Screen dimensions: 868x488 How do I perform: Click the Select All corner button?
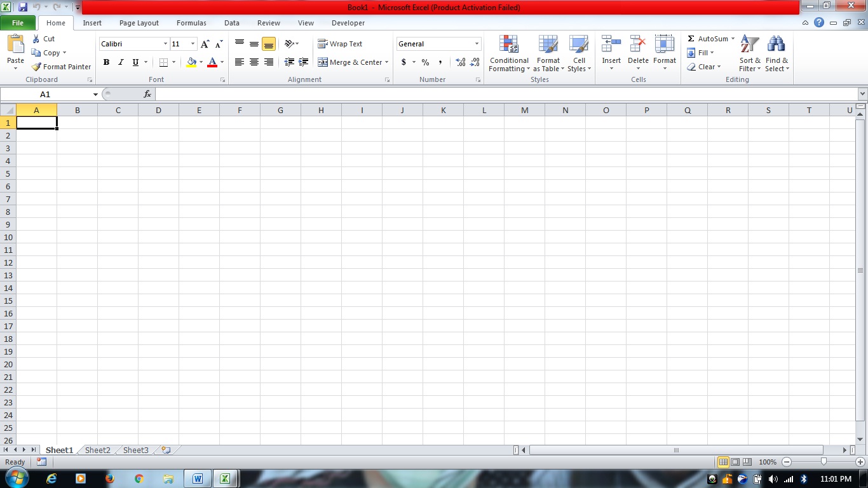coord(8,110)
